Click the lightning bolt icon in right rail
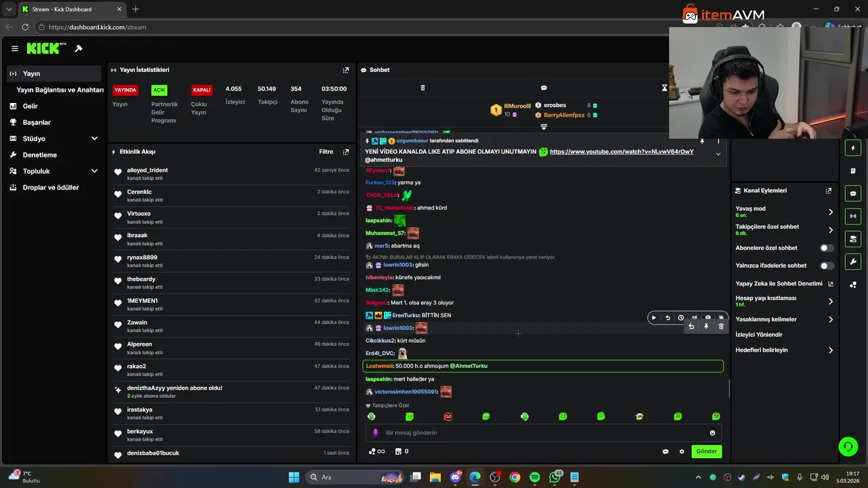The width and height of the screenshot is (868, 488). pos(853,148)
